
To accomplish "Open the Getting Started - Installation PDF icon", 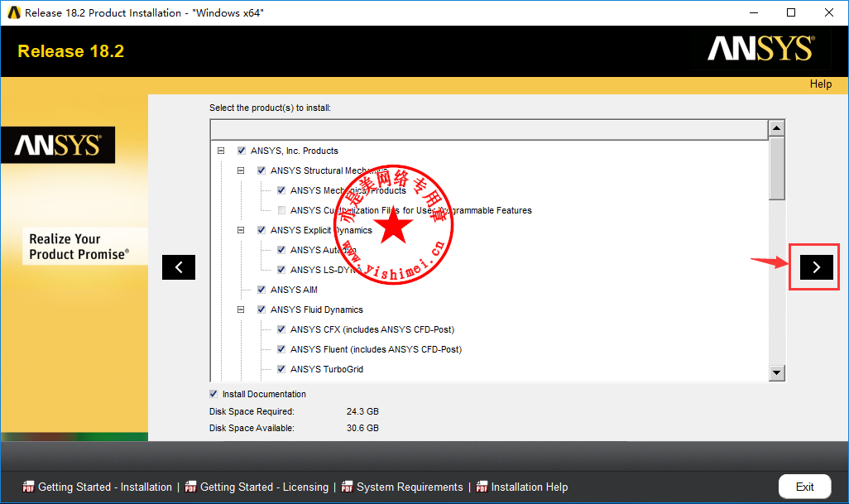I will coord(28,487).
